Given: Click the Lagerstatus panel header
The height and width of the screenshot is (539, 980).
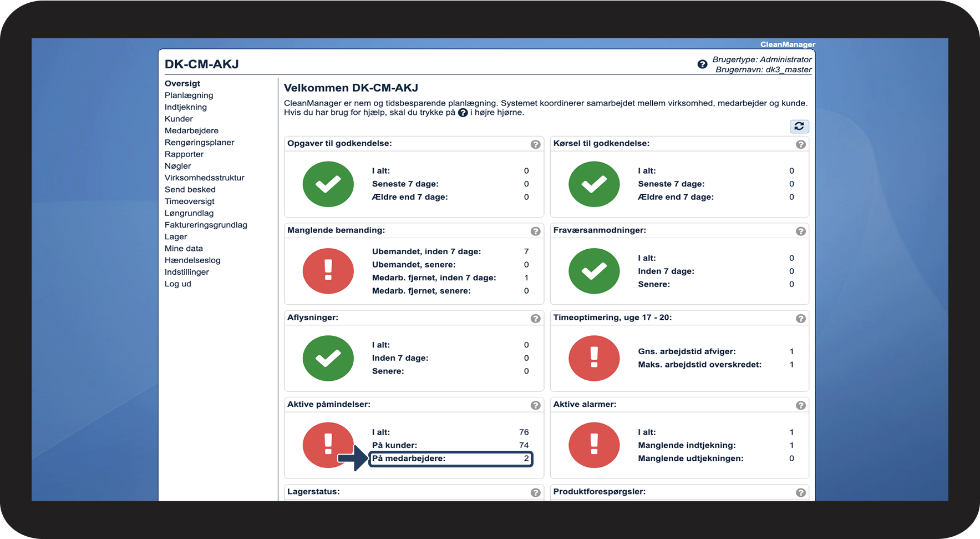Looking at the screenshot, I should coord(414,492).
